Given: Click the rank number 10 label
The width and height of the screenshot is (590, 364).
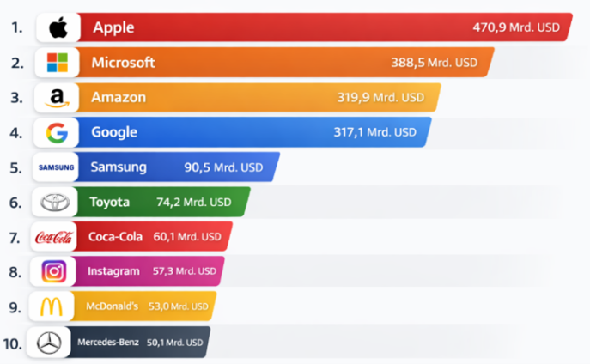Looking at the screenshot, I should tap(12, 343).
